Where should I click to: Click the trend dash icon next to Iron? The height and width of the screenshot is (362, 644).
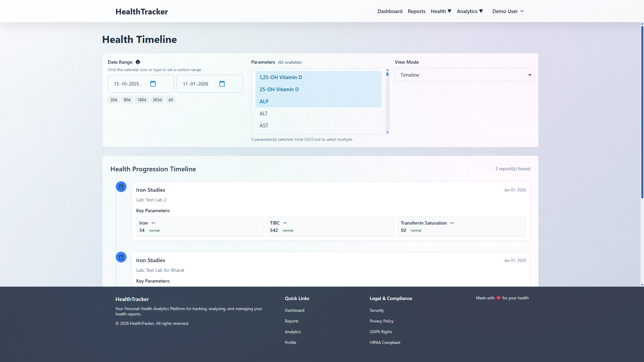[153, 223]
